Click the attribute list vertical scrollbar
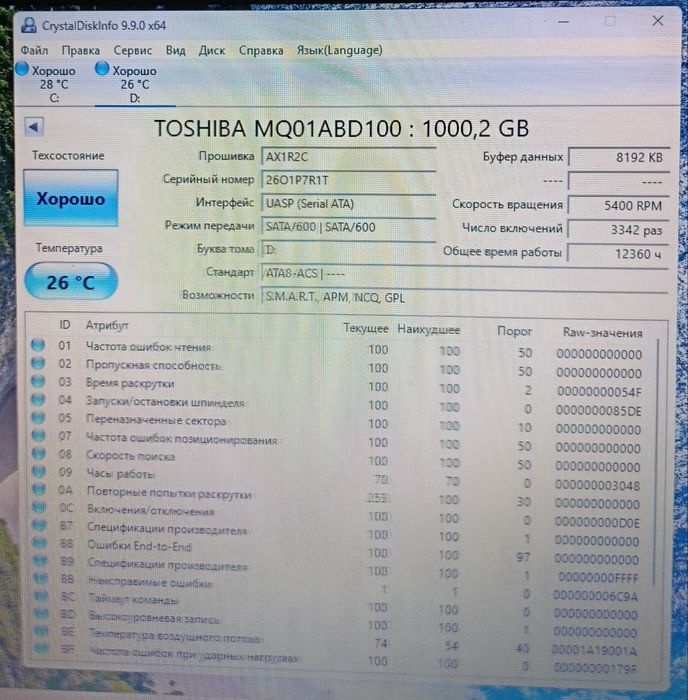 [x=656, y=462]
